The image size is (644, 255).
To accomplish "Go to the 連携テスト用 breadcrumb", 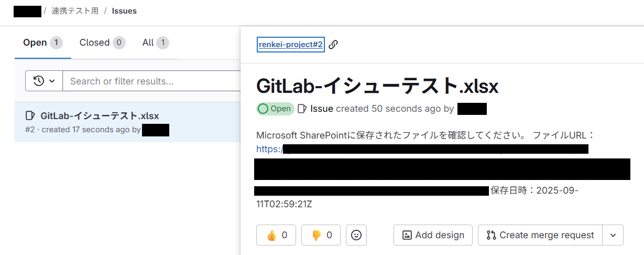I will click(75, 11).
